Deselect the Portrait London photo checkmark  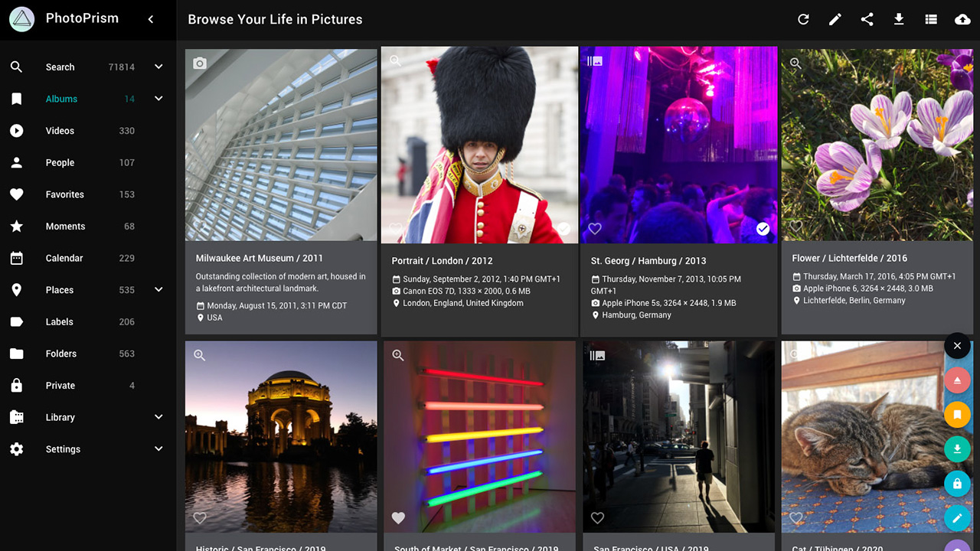pos(563,229)
